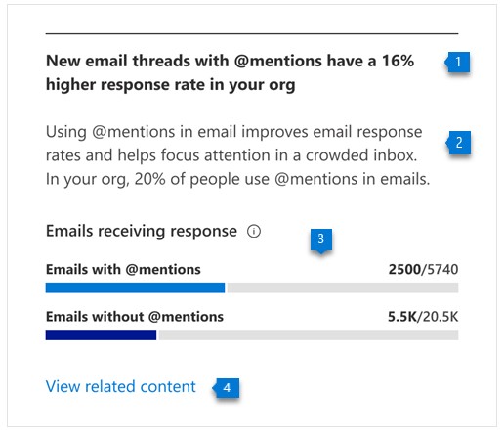Click callout marker number 1
The image size is (504, 433).
[457, 62]
